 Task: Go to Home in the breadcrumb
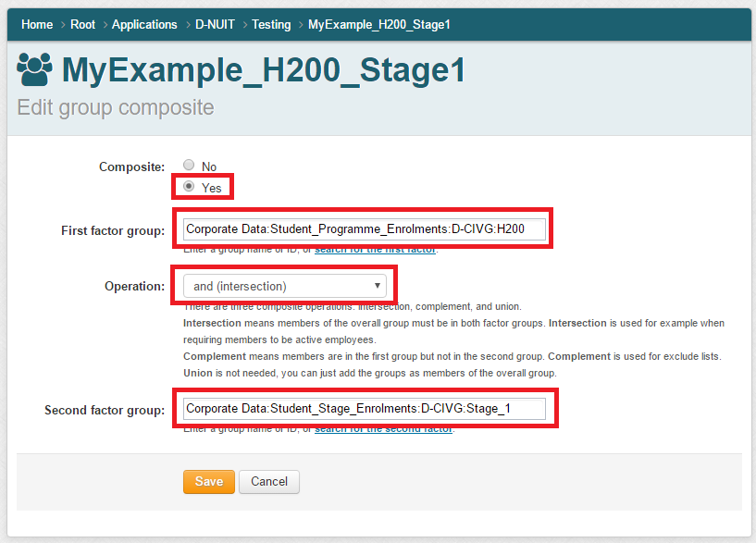point(37,25)
